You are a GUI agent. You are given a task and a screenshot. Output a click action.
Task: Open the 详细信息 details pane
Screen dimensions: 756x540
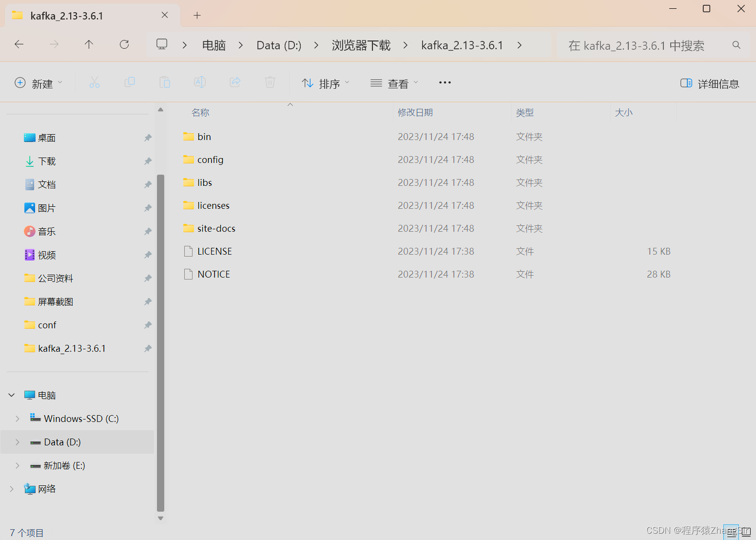click(710, 83)
